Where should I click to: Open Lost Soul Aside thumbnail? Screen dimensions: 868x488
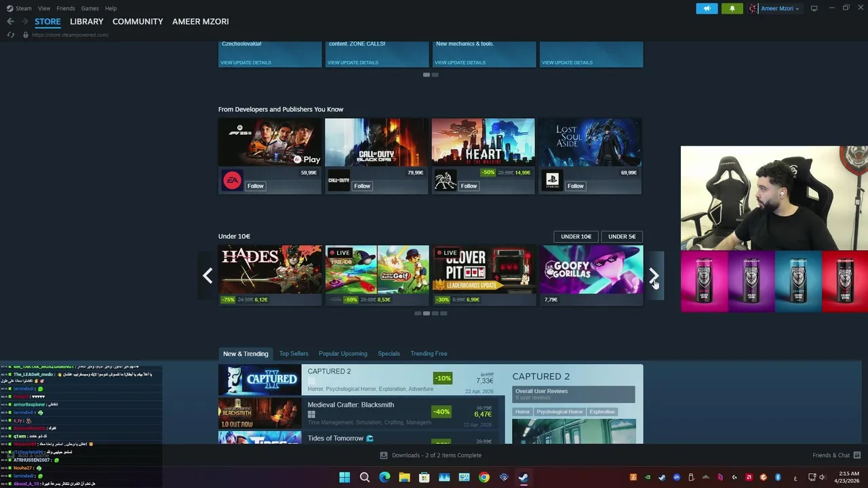click(590, 142)
